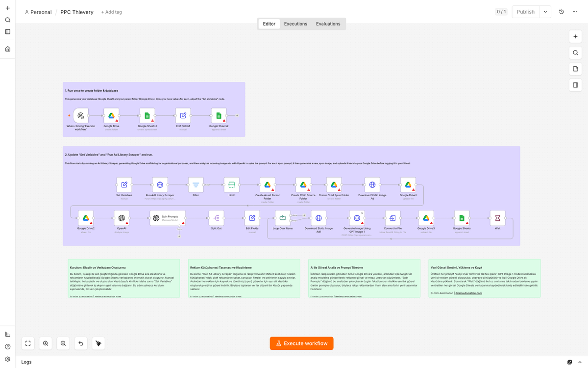Open the OpenAI analyze image node
This screenshot has width=588, height=368.
tap(122, 218)
